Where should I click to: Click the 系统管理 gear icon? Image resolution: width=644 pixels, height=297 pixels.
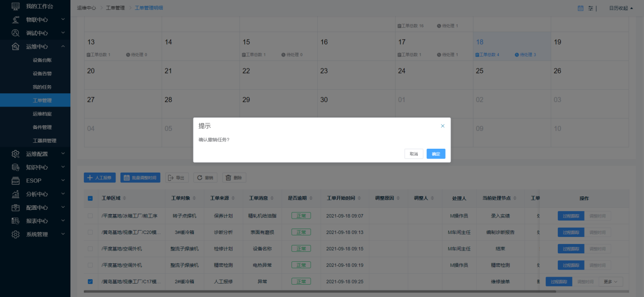[15, 234]
